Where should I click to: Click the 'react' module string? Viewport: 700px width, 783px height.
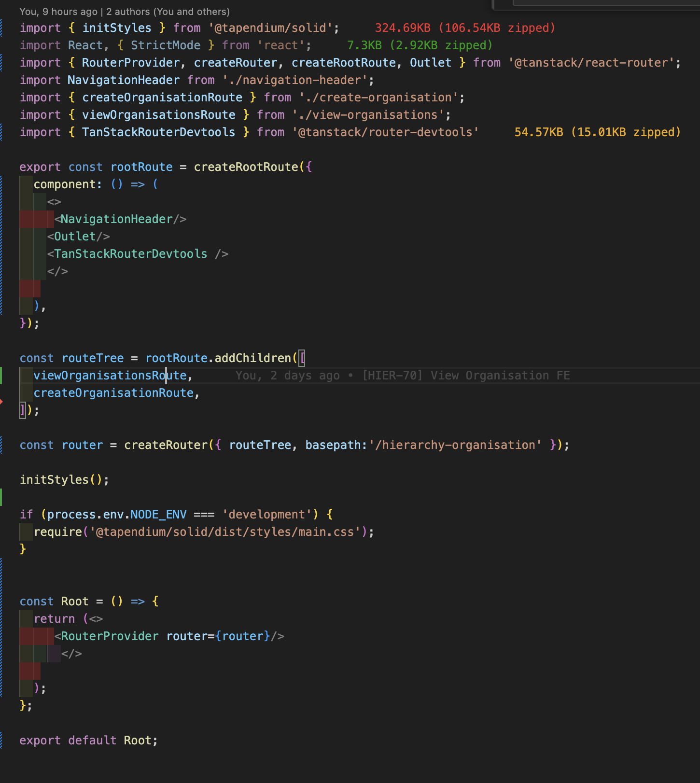[x=281, y=45]
